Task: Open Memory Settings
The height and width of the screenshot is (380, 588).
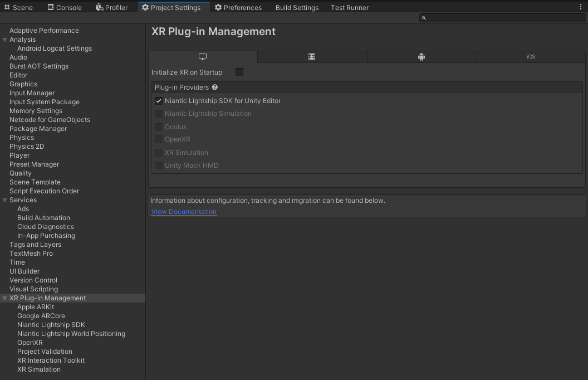Action: 36,111
